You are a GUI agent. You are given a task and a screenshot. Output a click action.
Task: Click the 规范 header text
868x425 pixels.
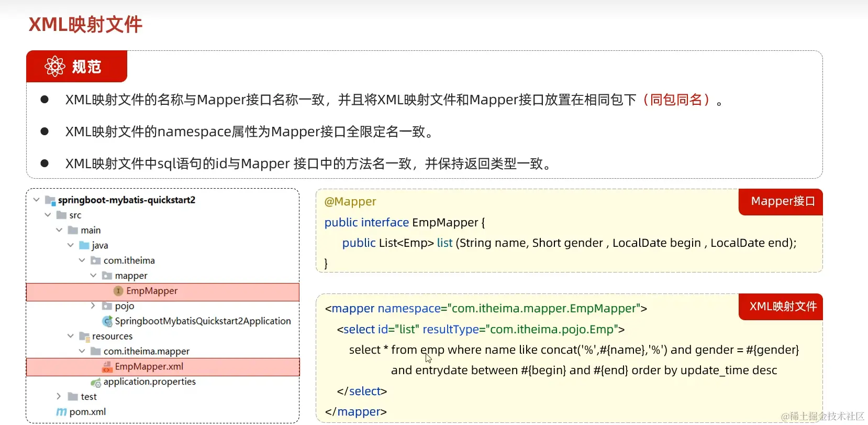click(86, 67)
